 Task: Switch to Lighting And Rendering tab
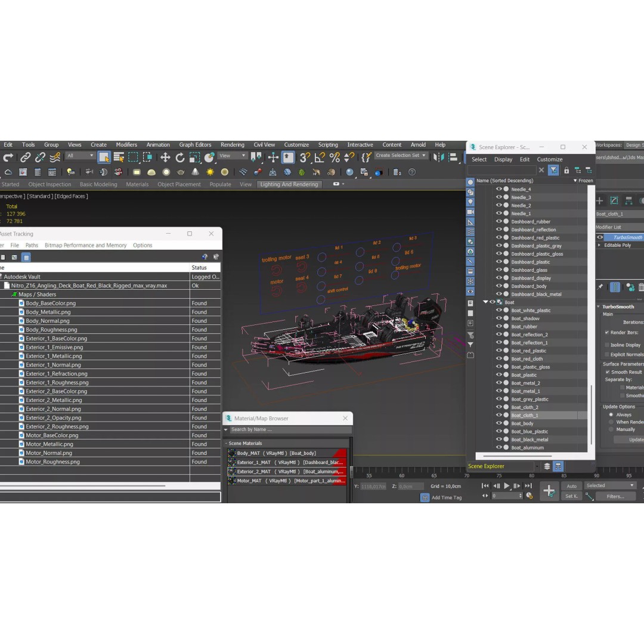(289, 184)
